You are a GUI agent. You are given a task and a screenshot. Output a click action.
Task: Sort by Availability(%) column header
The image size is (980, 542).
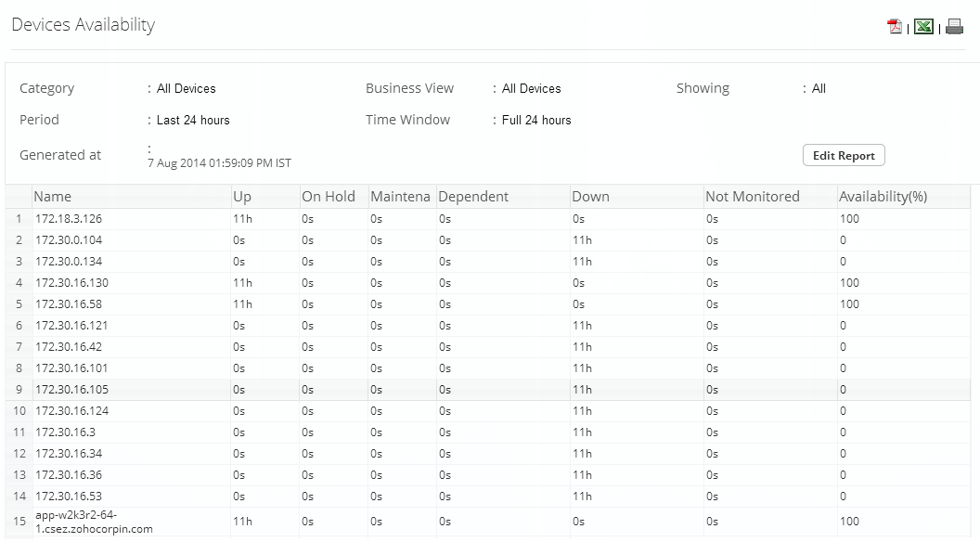pos(883,197)
